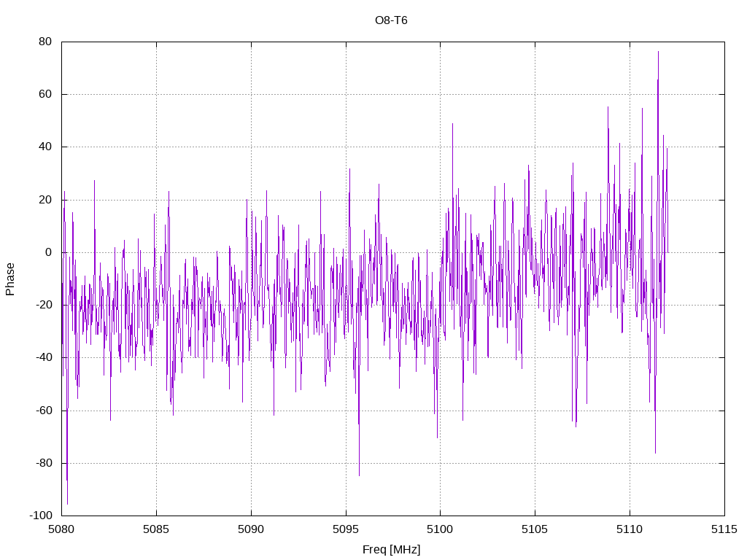The width and height of the screenshot is (747, 560).
Task: Click the y-axis tick label -20
Action: [x=44, y=306]
